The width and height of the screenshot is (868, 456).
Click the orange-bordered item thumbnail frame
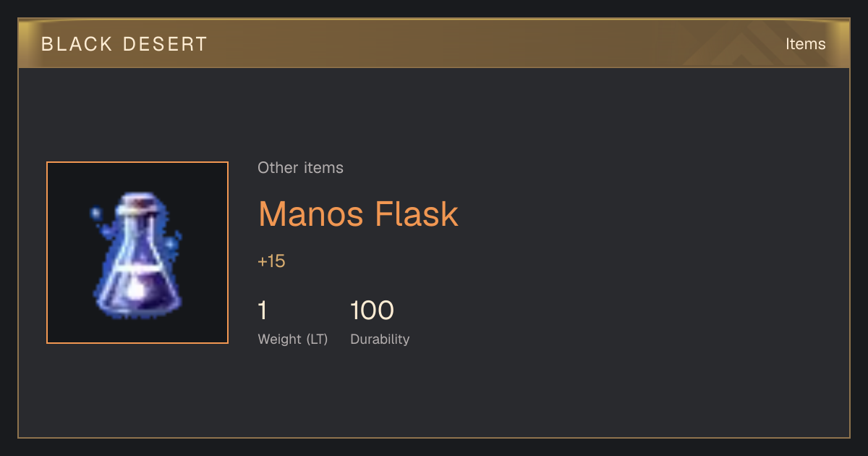pyautogui.click(x=137, y=253)
